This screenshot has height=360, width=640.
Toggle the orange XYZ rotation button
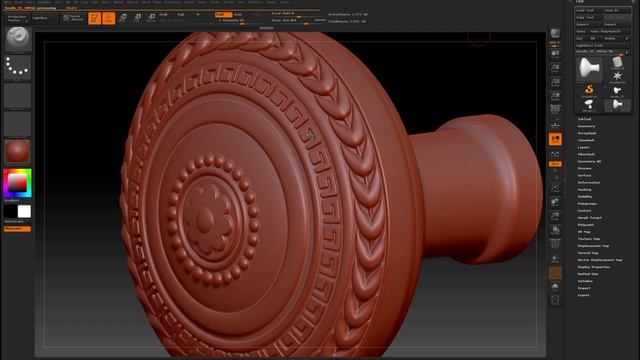tap(555, 164)
